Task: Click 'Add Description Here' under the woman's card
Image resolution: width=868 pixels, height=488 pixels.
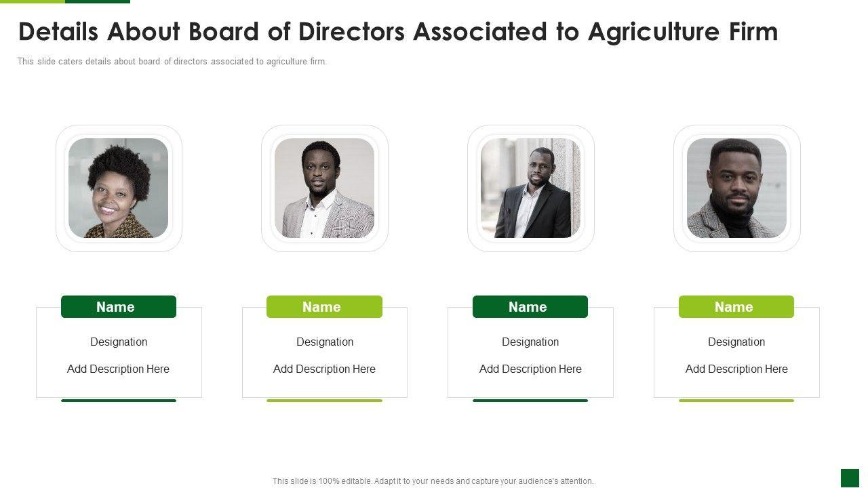Action: (118, 369)
